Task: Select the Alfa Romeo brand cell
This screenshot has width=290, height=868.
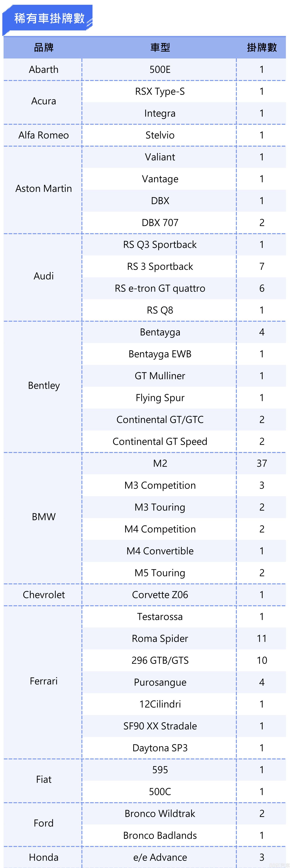Action: pos(43,135)
